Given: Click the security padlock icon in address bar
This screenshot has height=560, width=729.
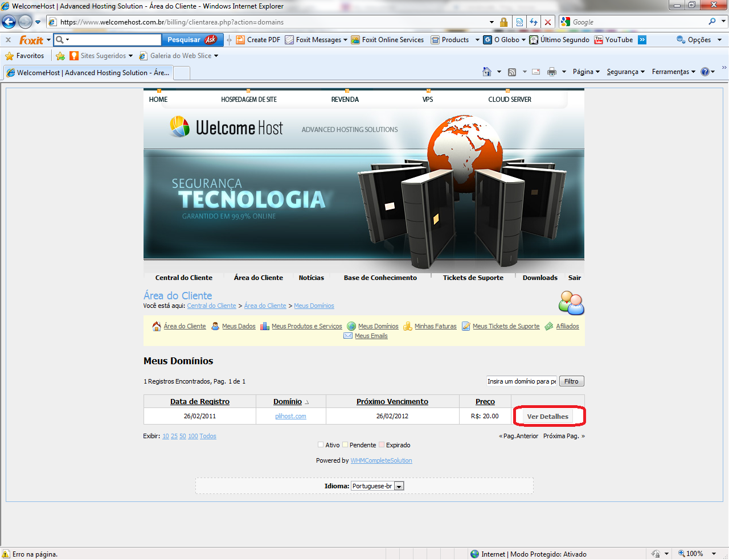Looking at the screenshot, I should point(503,22).
